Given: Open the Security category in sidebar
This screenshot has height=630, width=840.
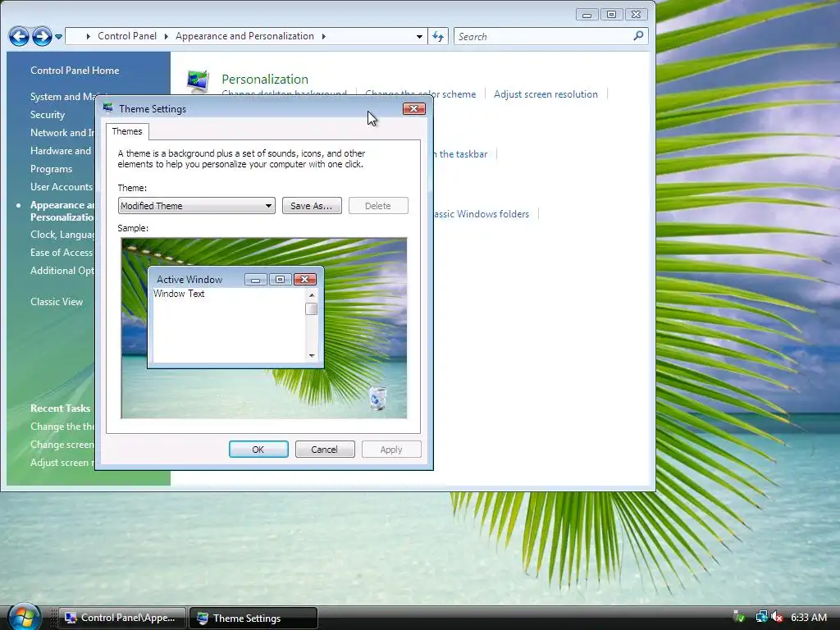Looking at the screenshot, I should pyautogui.click(x=48, y=115).
